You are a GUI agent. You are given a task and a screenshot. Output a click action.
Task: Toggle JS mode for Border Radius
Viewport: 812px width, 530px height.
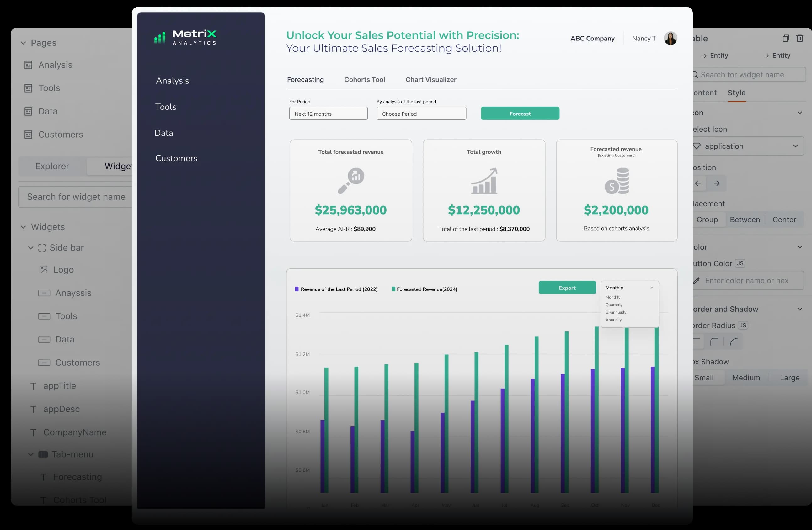(x=743, y=325)
